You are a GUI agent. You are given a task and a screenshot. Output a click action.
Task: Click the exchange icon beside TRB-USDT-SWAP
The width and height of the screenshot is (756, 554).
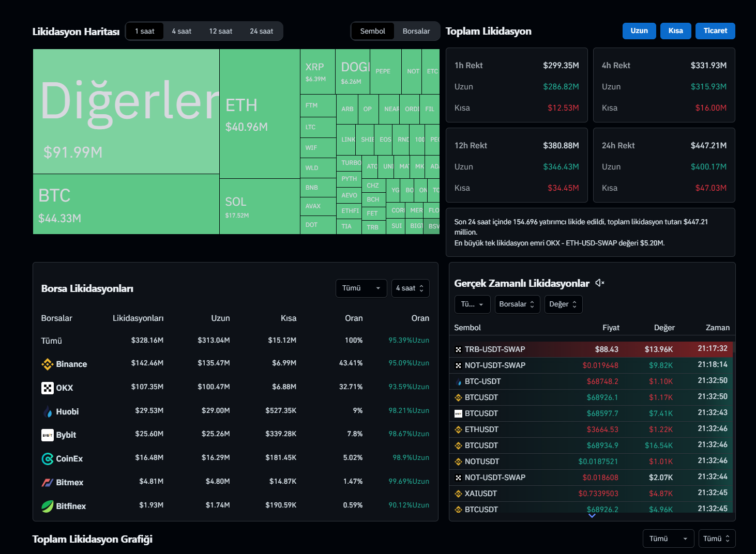[458, 350]
